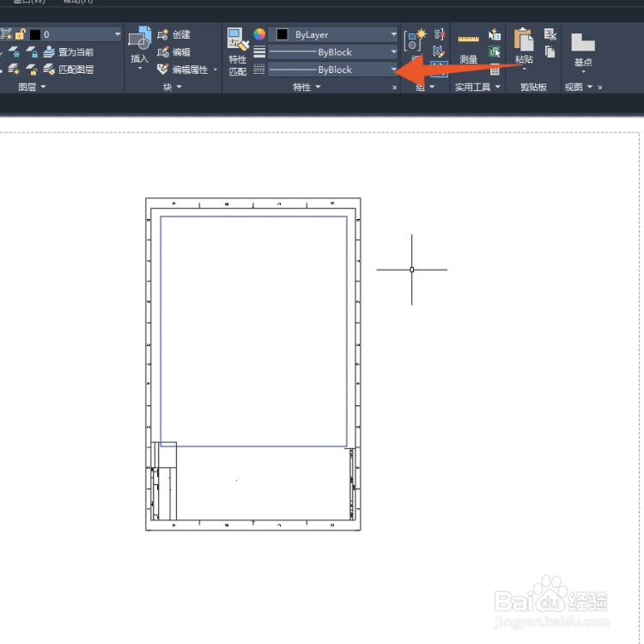Open the Properties panel dialog launcher arrow
Screen dimensions: 644x644
(x=394, y=87)
